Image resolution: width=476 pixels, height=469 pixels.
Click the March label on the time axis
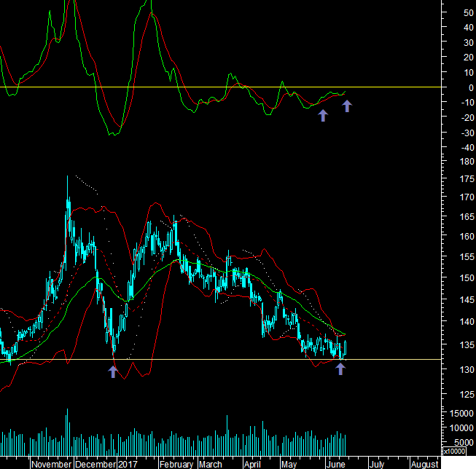211,465
